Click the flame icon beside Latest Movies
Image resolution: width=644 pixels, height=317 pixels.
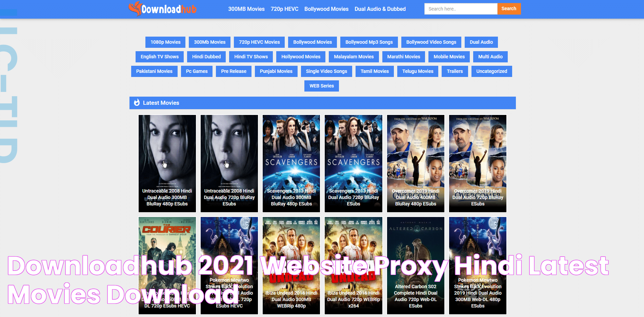(x=137, y=103)
